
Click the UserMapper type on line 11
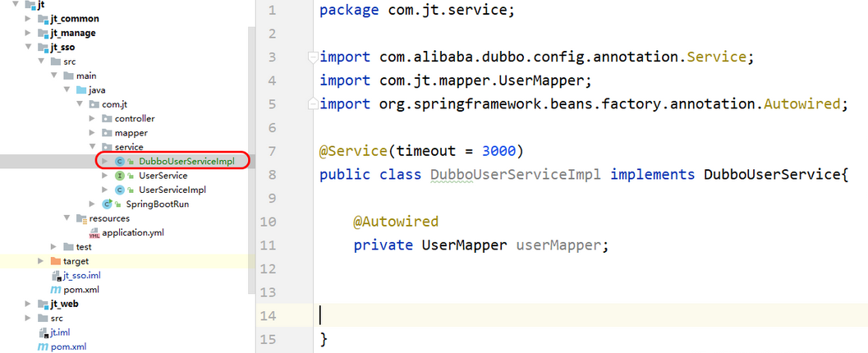[465, 245]
